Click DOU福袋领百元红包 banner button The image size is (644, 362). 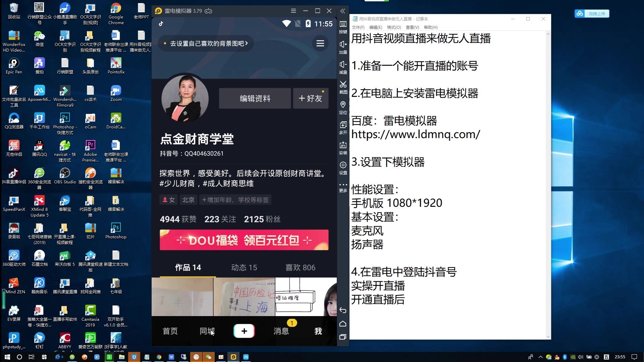[245, 240]
